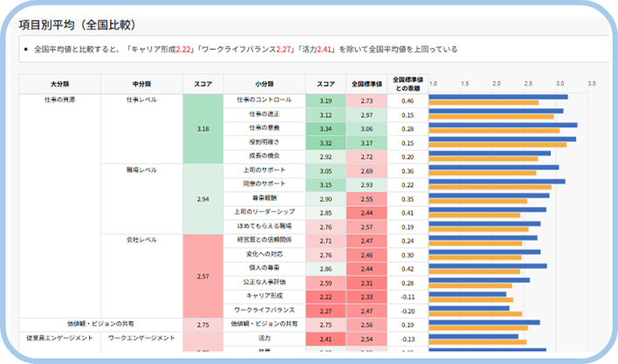
Task: Click the blue bar for 仕事の意義
Action: [504, 126]
